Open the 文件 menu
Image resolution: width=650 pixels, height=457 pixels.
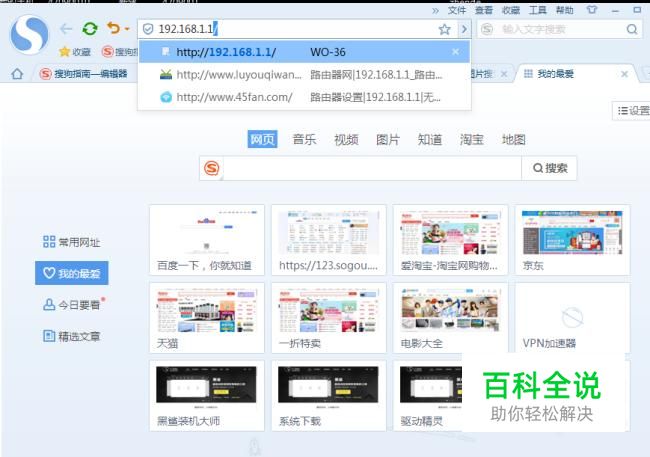click(x=456, y=10)
